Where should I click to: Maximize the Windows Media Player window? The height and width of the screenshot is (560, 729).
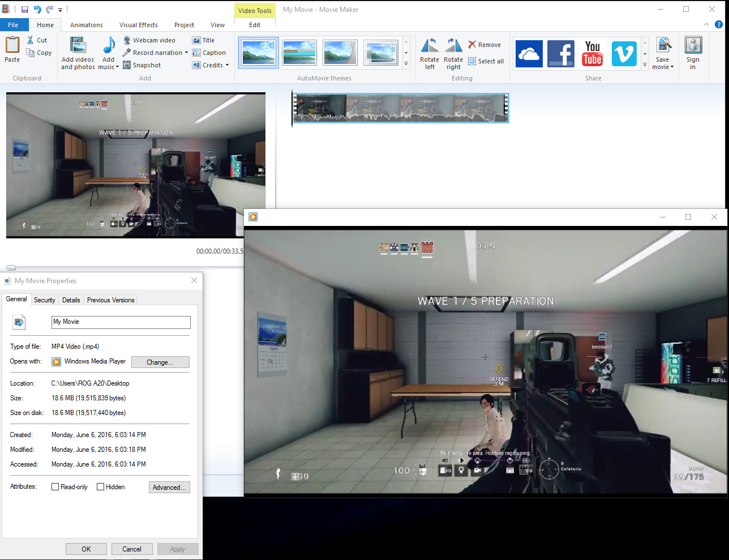tap(688, 217)
